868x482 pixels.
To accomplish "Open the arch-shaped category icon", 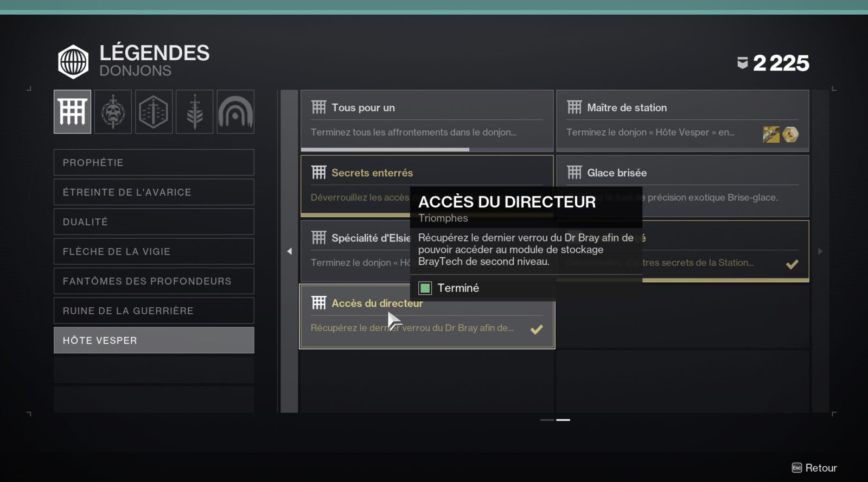I will click(235, 112).
